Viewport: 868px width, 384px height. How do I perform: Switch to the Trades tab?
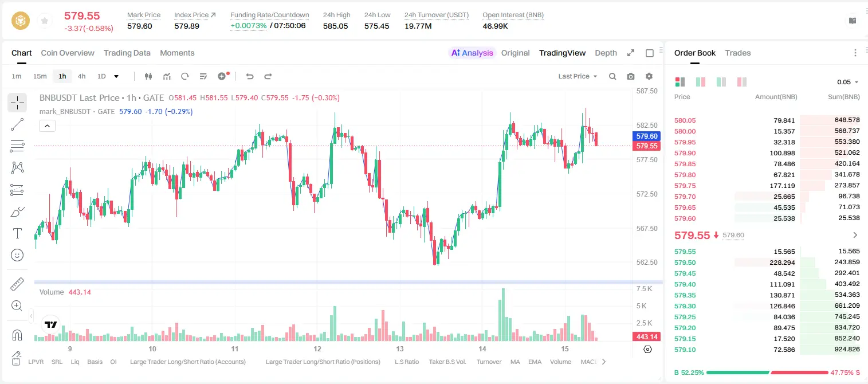(737, 53)
